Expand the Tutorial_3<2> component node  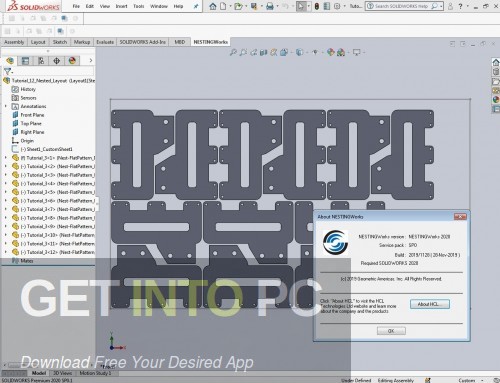6,166
